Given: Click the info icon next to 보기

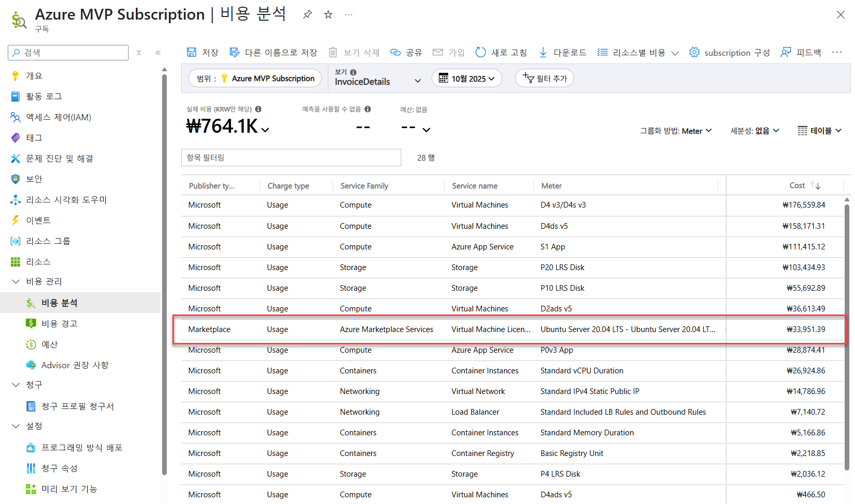Looking at the screenshot, I should (x=353, y=72).
